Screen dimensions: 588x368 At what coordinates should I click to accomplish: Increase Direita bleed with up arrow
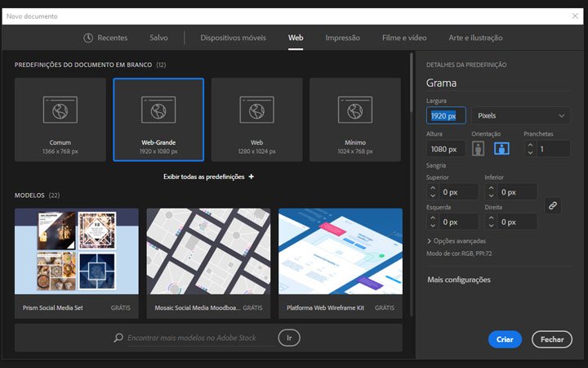coord(492,218)
